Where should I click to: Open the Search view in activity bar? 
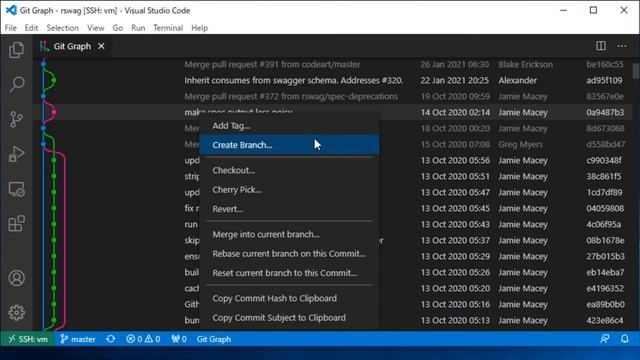pyautogui.click(x=16, y=84)
